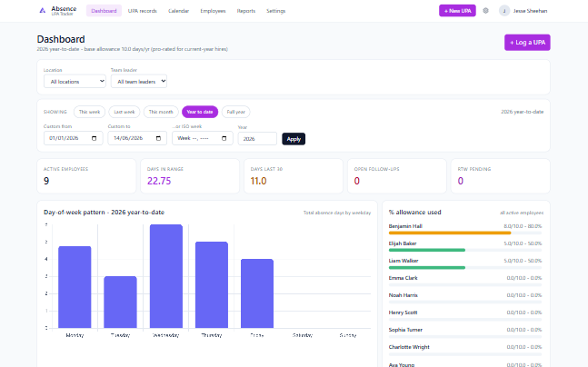Focus the Custom from date field
Screen dimensions: 588x367
click(73, 138)
